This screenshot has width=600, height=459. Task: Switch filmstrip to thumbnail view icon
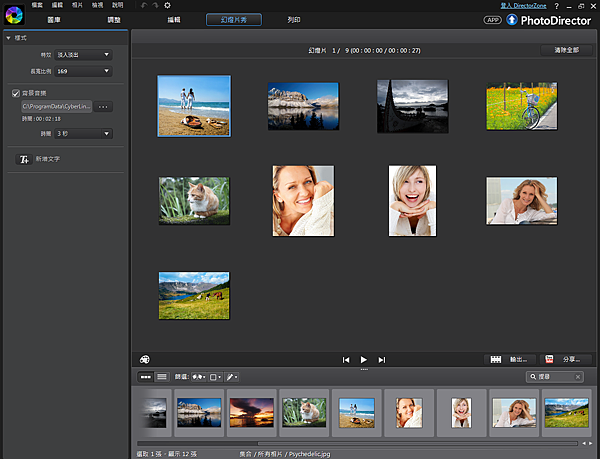pyautogui.click(x=145, y=377)
